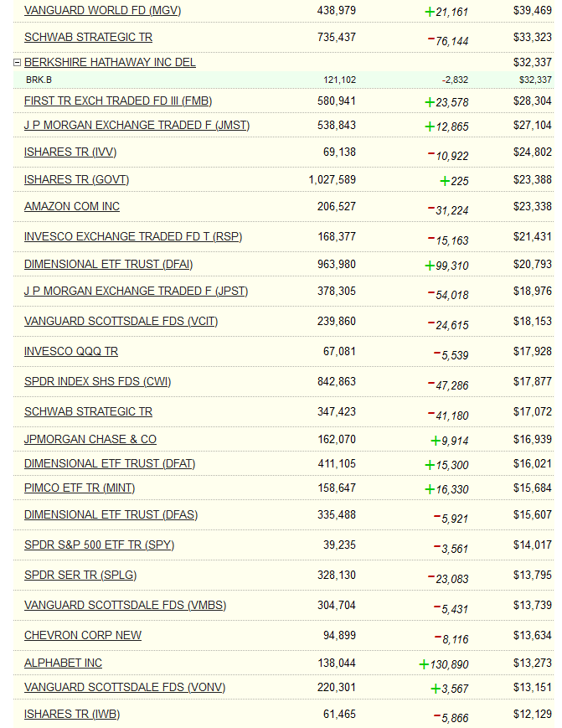The width and height of the screenshot is (562, 728).
Task: Select Chevron value $13,634
Action: click(x=533, y=635)
